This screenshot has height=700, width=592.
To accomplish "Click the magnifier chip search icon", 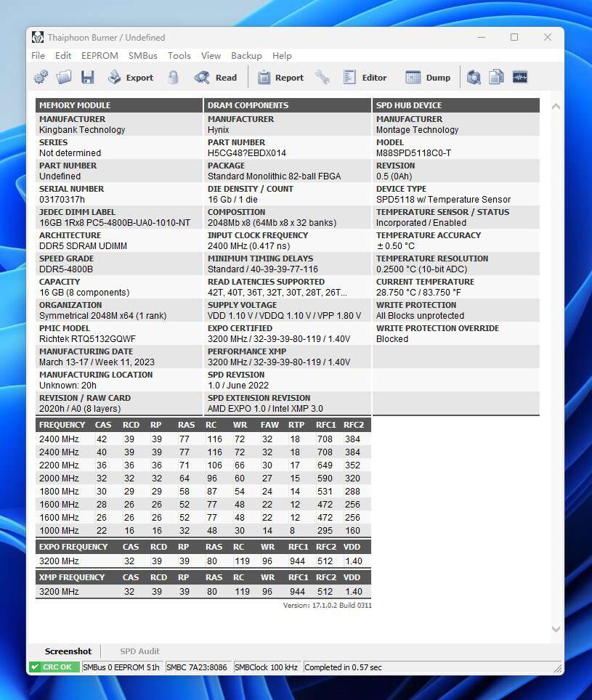I will click(x=474, y=78).
